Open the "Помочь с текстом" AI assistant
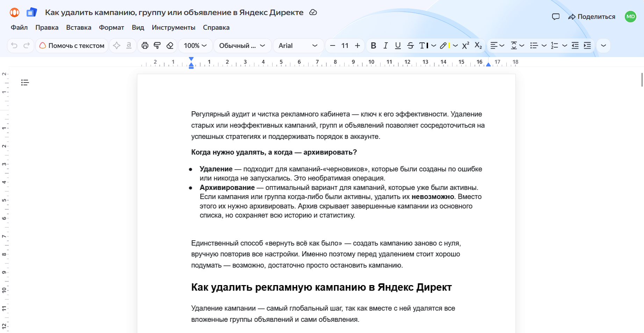The image size is (644, 333). [x=72, y=45]
